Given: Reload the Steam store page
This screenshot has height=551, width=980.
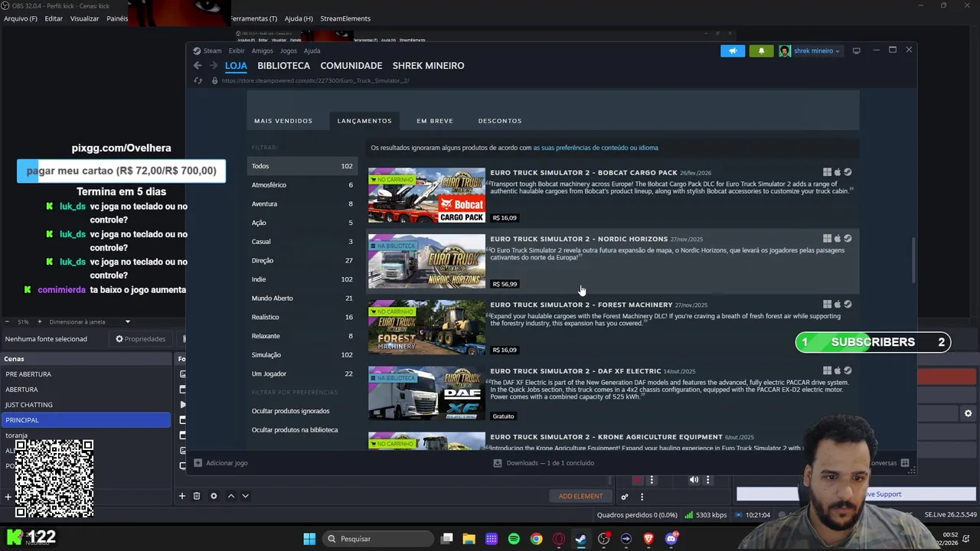Looking at the screenshot, I should tap(198, 80).
